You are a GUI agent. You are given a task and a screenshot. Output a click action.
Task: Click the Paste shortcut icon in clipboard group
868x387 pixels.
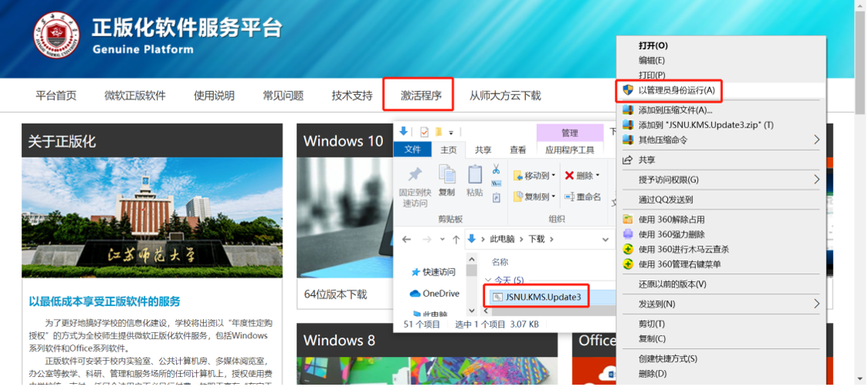coord(496,197)
